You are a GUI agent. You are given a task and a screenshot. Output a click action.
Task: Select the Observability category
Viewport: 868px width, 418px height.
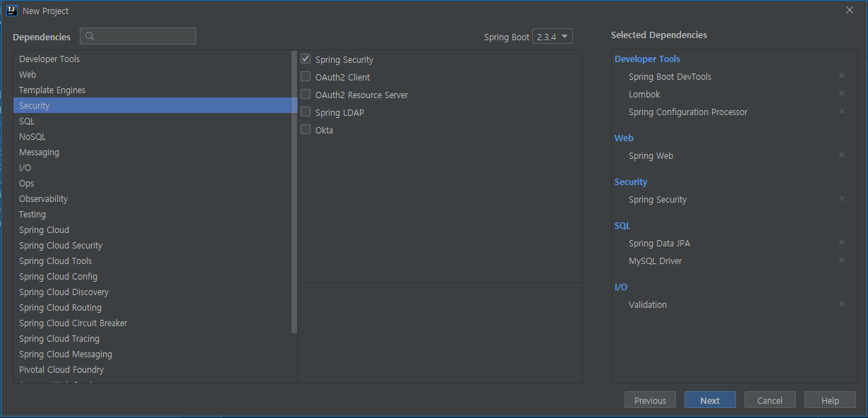(152, 199)
